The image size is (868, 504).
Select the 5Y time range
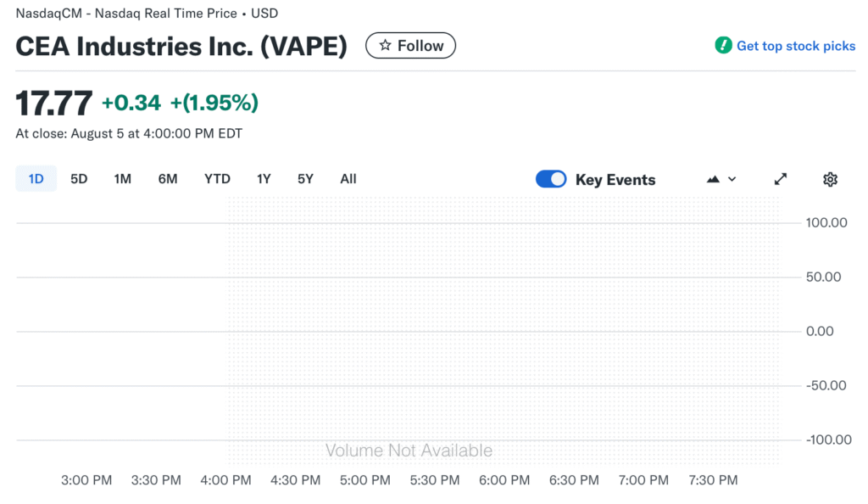[x=305, y=179]
